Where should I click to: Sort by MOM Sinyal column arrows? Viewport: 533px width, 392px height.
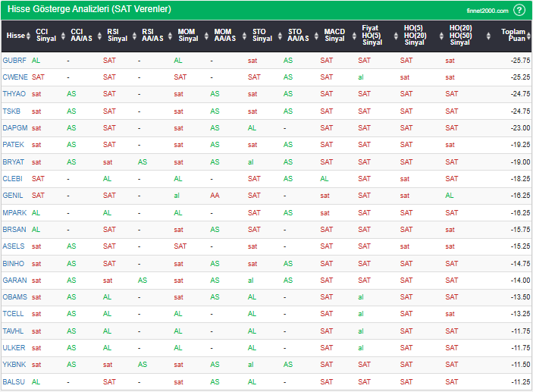pos(205,36)
